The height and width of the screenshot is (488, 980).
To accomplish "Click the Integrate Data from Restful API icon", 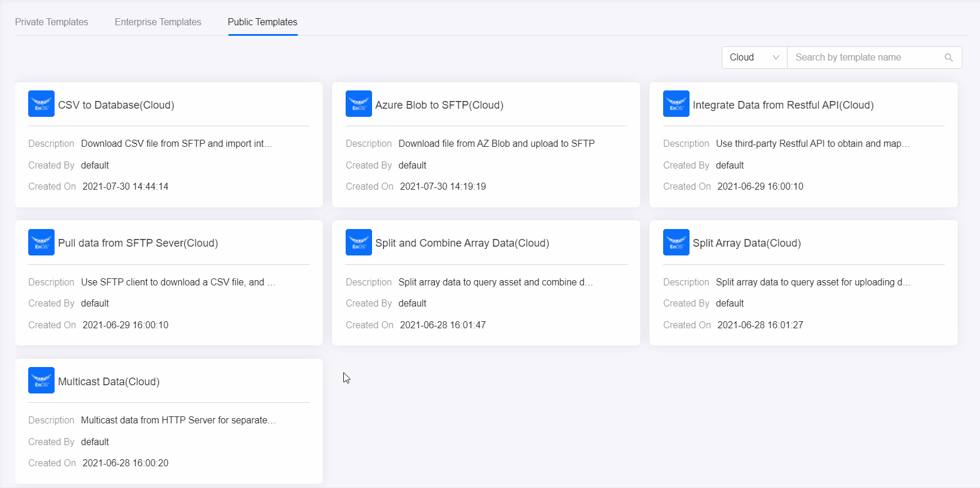I will tap(676, 104).
